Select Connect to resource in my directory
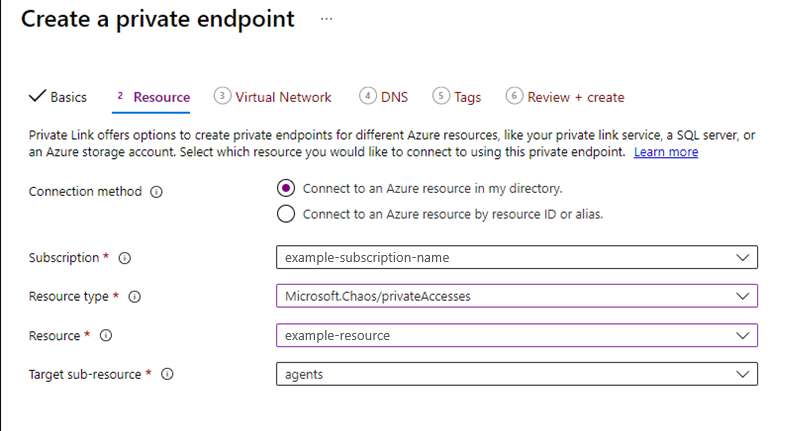This screenshot has height=431, width=788. tap(286, 188)
